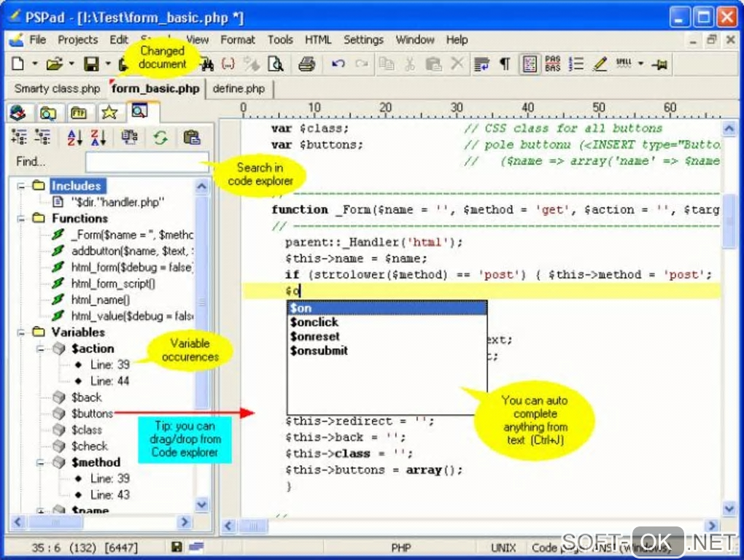Open the FTP panel tab icon
This screenshot has height=560, width=744.
point(78,113)
